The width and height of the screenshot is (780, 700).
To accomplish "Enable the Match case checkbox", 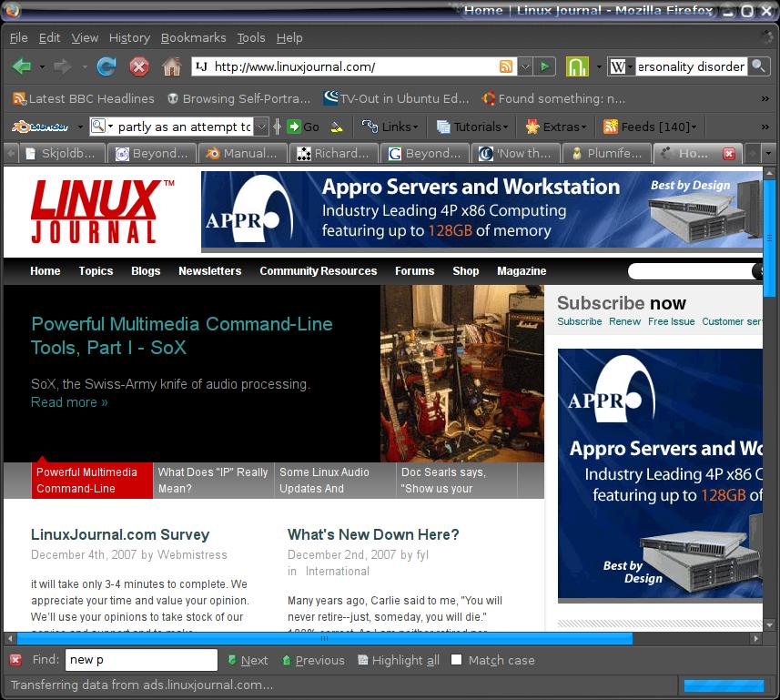I will [457, 660].
